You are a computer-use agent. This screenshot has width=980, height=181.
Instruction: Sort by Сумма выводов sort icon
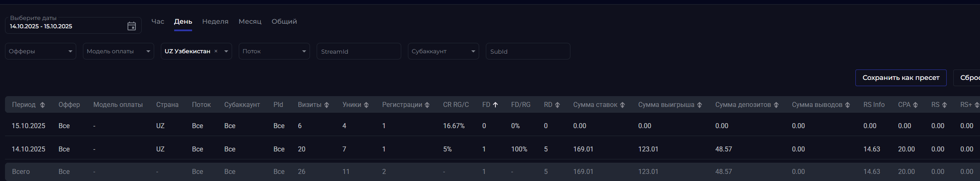(x=847, y=105)
